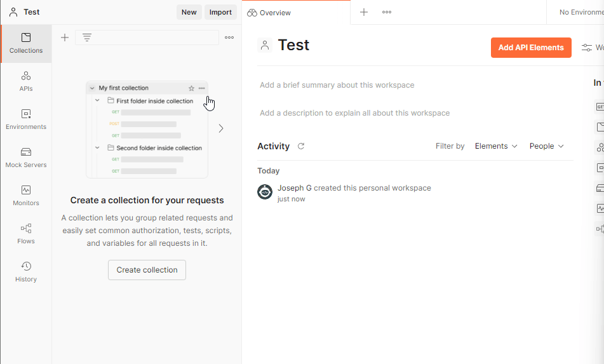
Task: Click 'Create a collection for your requests' heading
Action: [147, 200]
